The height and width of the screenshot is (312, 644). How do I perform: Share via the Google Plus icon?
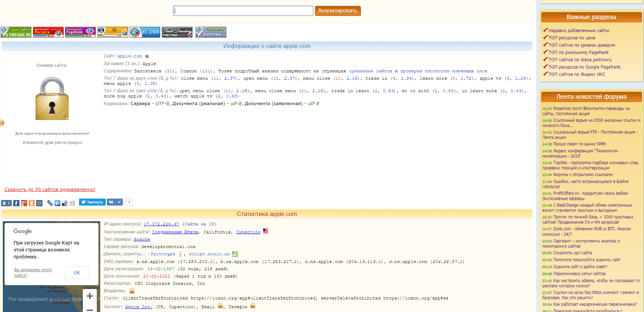click(24, 203)
